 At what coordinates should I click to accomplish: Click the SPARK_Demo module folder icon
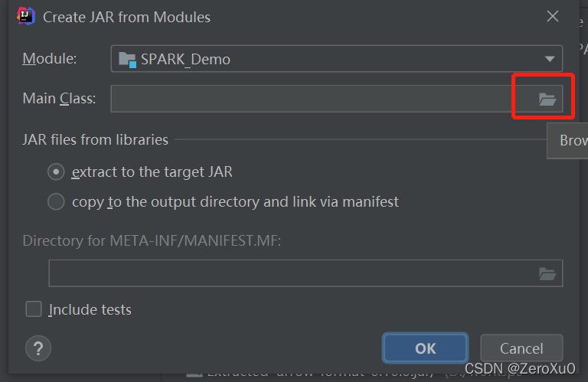click(x=128, y=60)
